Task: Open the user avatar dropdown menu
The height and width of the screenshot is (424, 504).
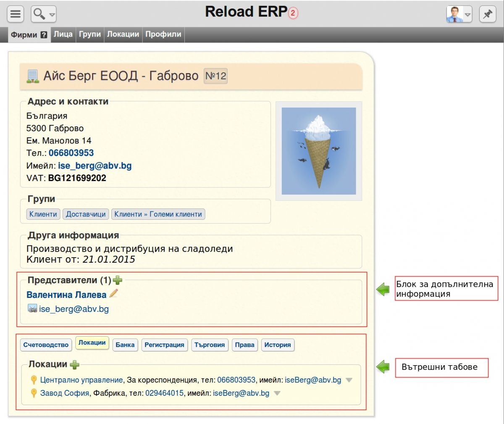Action: pos(459,14)
